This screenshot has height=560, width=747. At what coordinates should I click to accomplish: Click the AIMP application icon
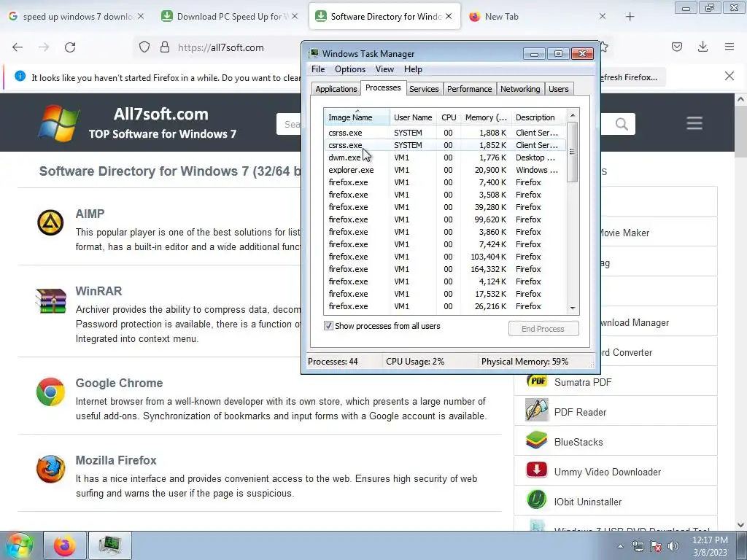point(50,222)
